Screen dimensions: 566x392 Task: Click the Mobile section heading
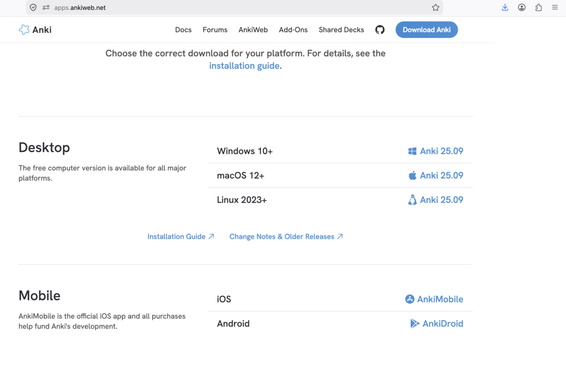pyautogui.click(x=40, y=296)
